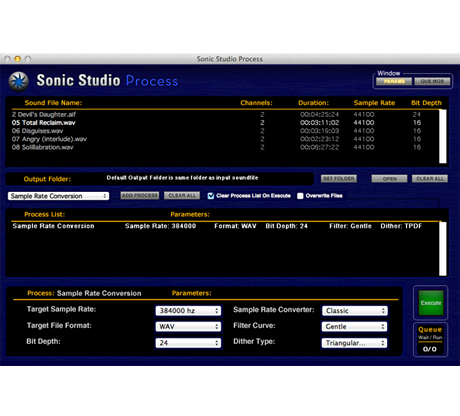Click the green Execute button
Viewport: 460px width, 416px height.
click(x=431, y=303)
